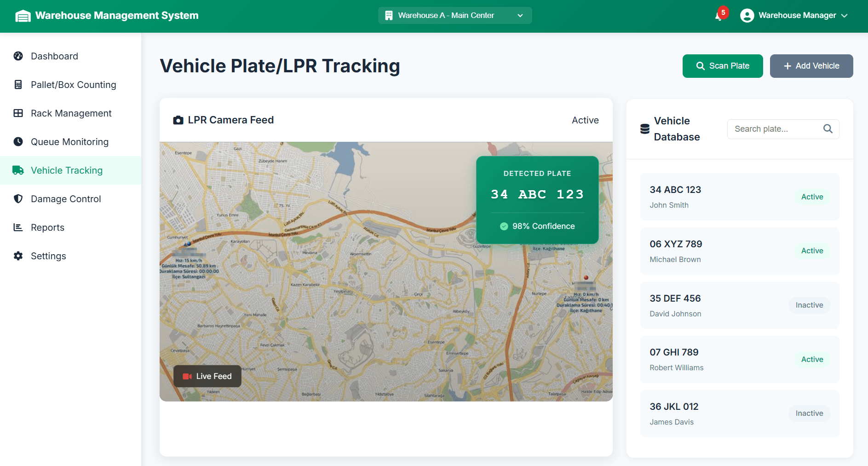868x466 pixels.
Task: Expand the Warehouse Manager user menu
Action: tap(794, 16)
